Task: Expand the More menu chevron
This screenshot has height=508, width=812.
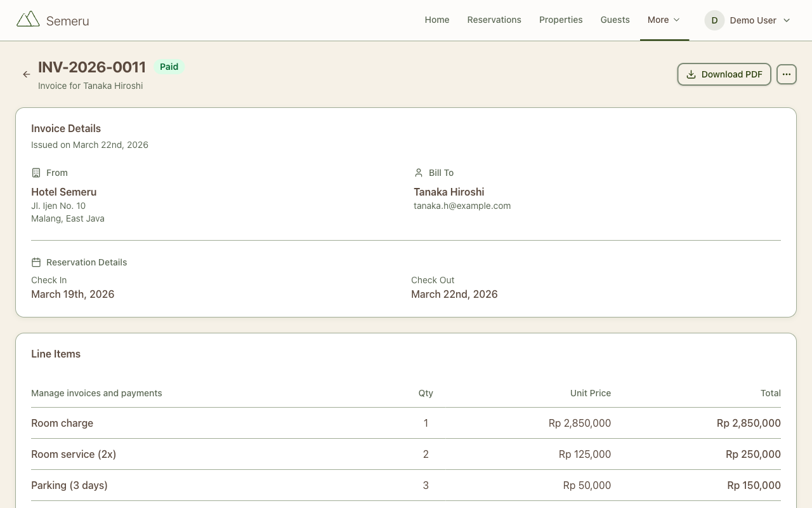Action: click(676, 20)
